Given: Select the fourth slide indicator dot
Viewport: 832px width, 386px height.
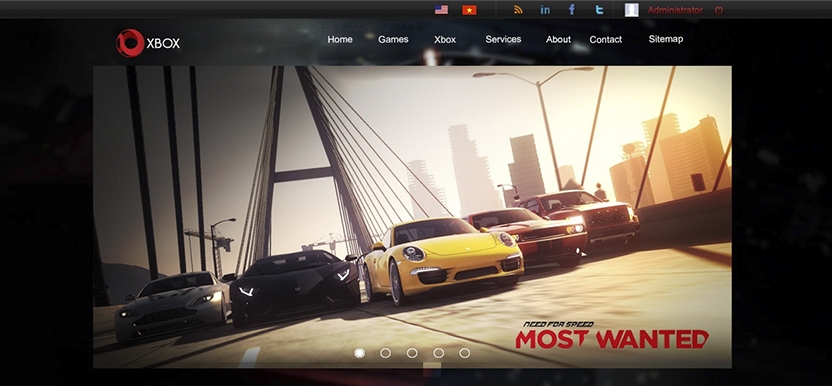Looking at the screenshot, I should 438,353.
